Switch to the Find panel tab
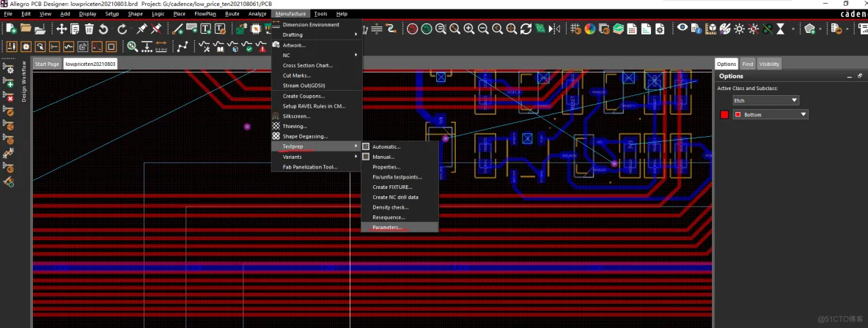The image size is (868, 328). pos(747,64)
